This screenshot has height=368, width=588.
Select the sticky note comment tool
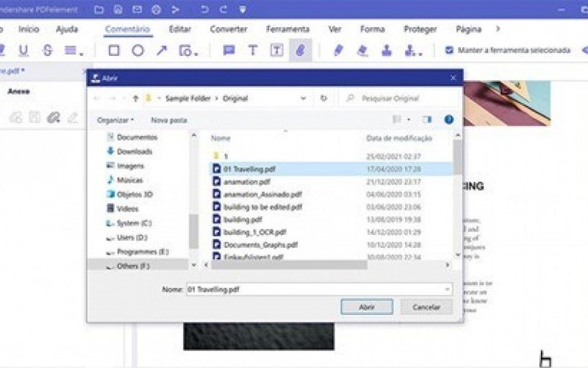[x=229, y=50]
